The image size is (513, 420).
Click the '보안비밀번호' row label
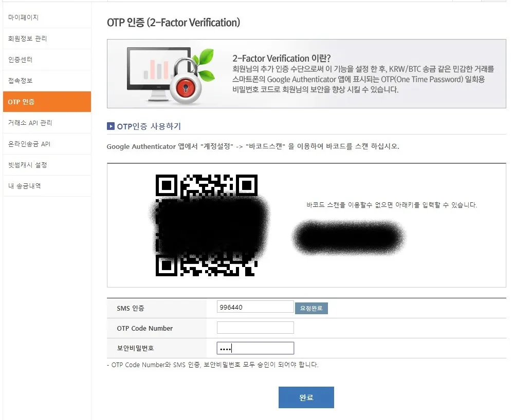136,348
